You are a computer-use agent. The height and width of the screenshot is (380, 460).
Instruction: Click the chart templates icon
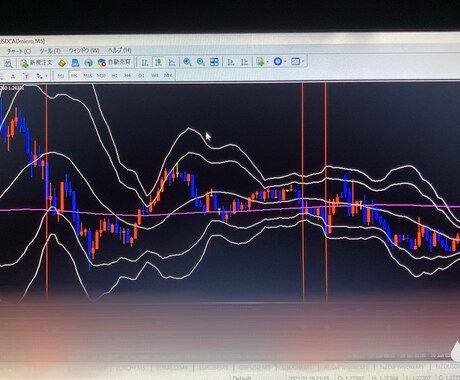(x=295, y=61)
